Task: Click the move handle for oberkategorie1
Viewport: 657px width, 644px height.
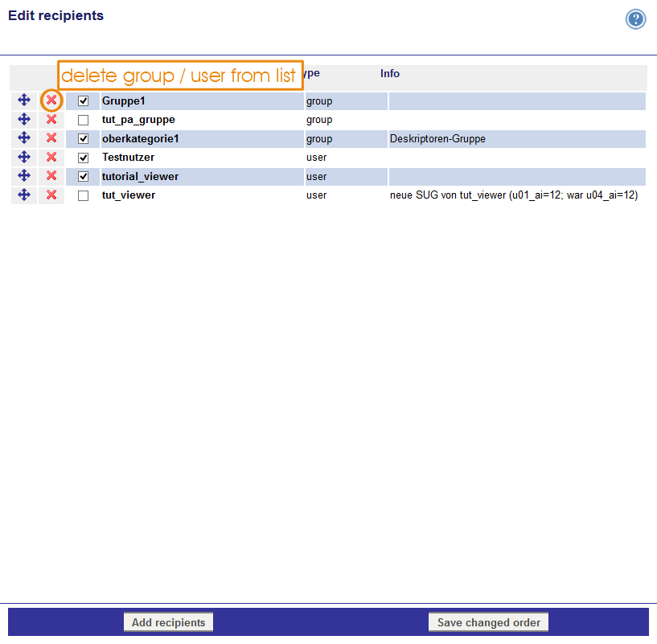Action: pyautogui.click(x=24, y=137)
